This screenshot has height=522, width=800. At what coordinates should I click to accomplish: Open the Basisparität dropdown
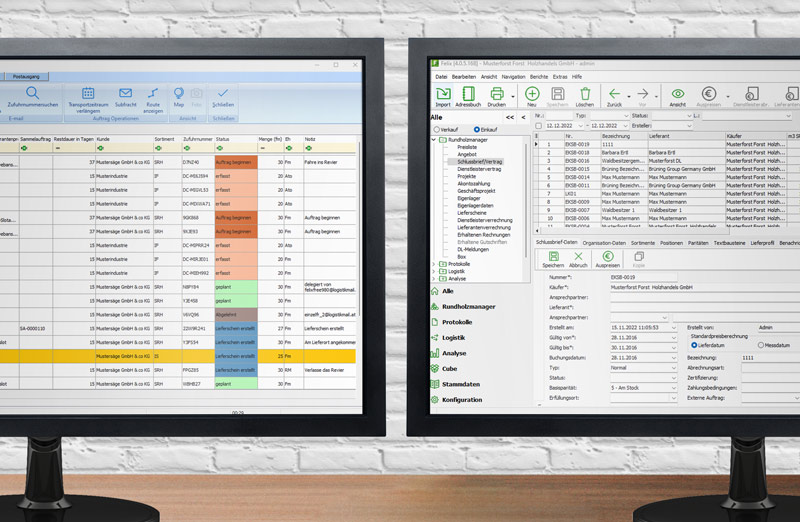(x=673, y=387)
